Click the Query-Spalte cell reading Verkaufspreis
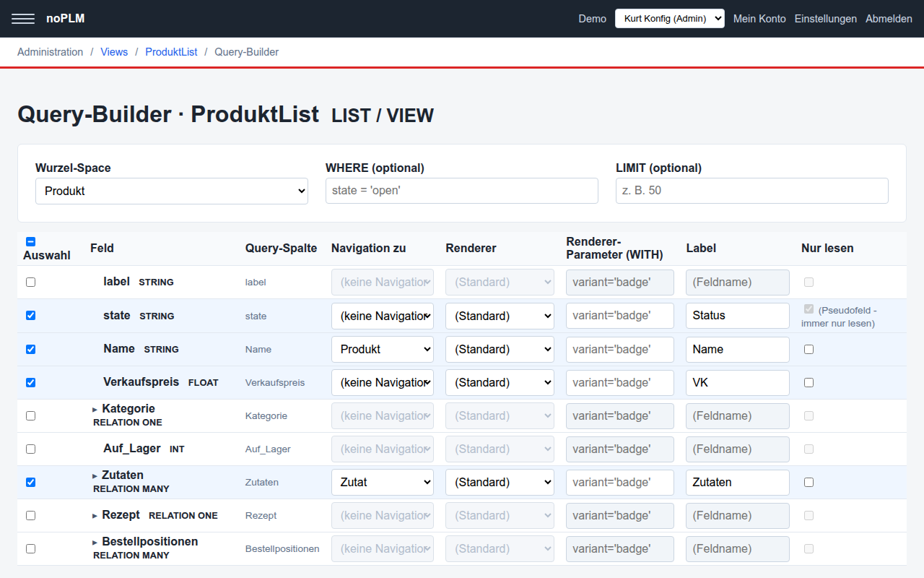The image size is (924, 578). coord(275,383)
